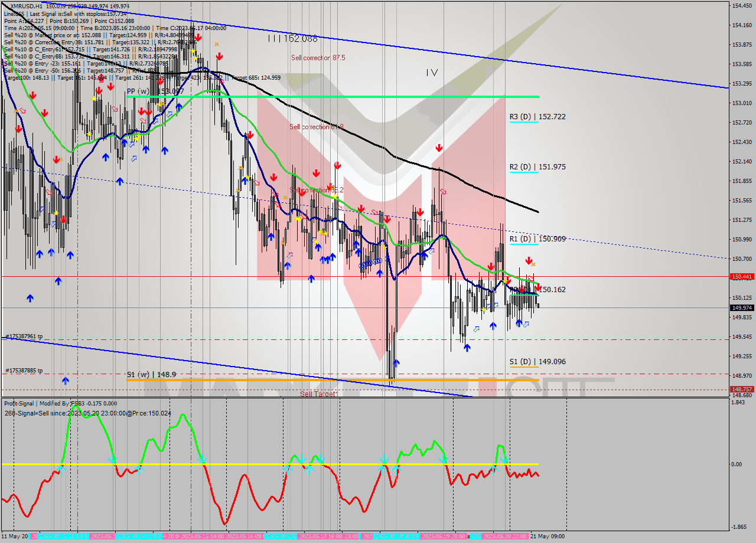Click the R3 (D) | 152.722 level label

(539, 116)
